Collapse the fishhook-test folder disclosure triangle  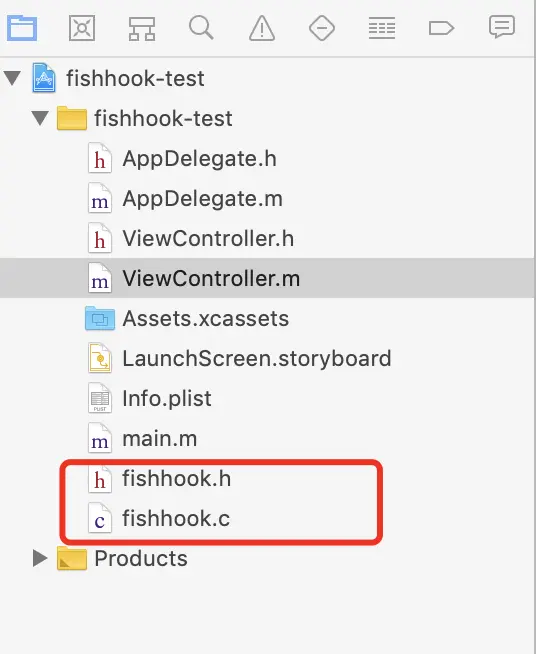pyautogui.click(x=40, y=118)
